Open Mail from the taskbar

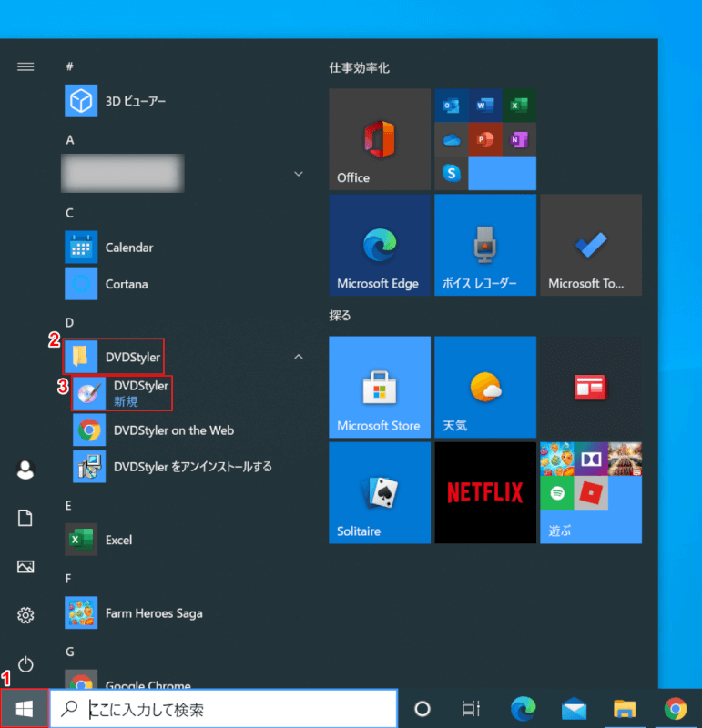[574, 709]
